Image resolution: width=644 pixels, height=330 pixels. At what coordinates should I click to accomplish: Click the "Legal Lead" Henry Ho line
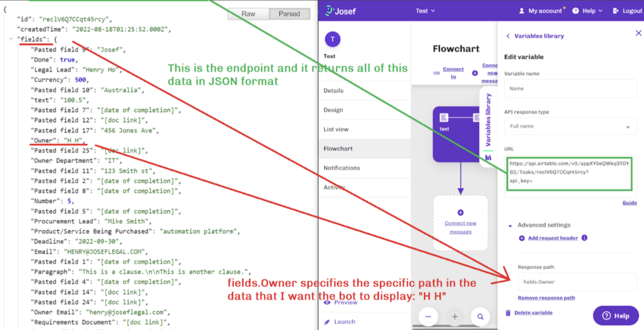76,70
